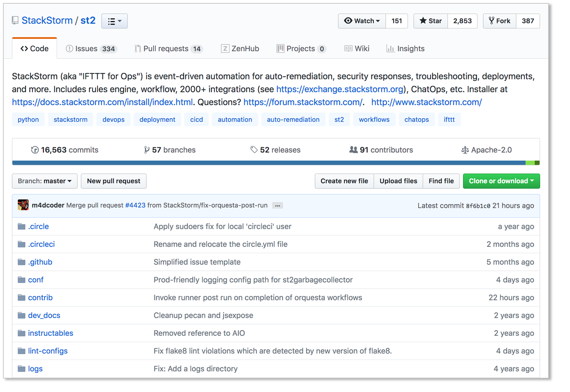The image size is (570, 392).
Task: Open the 52 releases page
Action: coord(275,150)
